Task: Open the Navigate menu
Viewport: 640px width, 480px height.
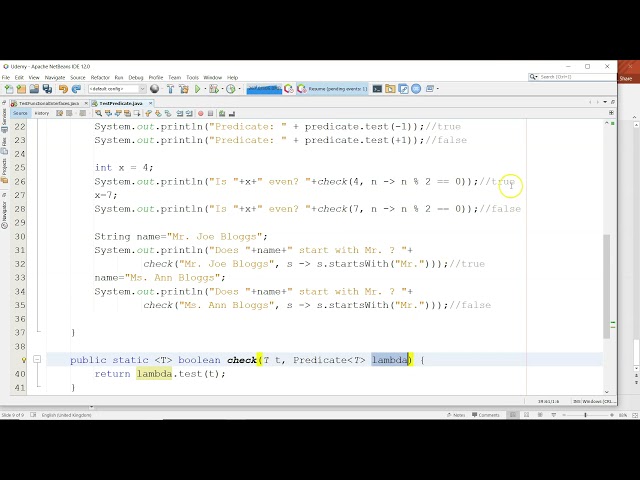Action: tap(55, 77)
